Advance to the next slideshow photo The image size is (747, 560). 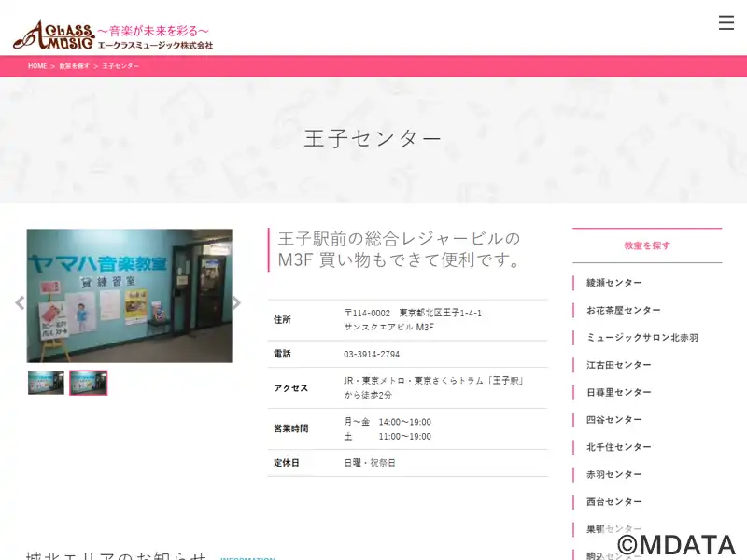236,302
